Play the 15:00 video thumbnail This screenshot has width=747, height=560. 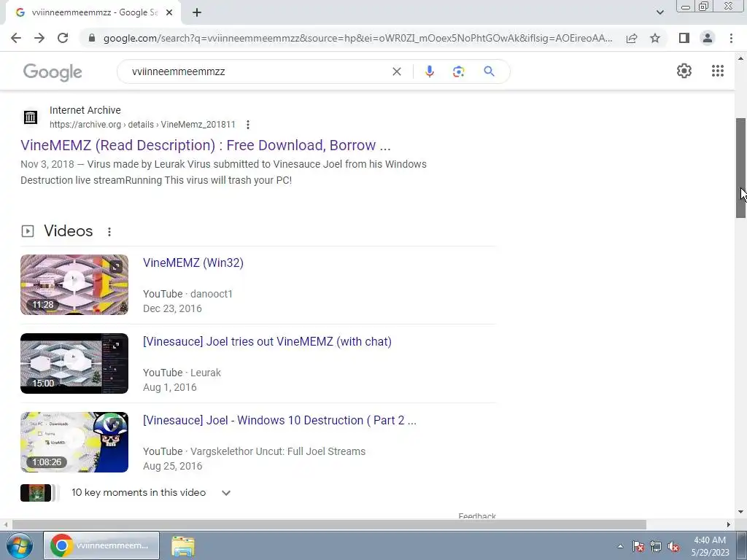(74, 363)
